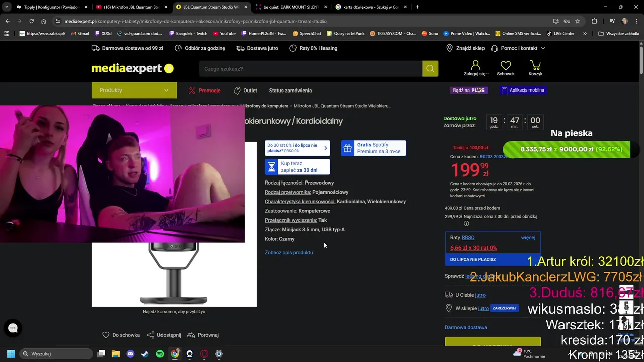Click the page vertical scrollbar
644x362 pixels.
tap(641, 60)
